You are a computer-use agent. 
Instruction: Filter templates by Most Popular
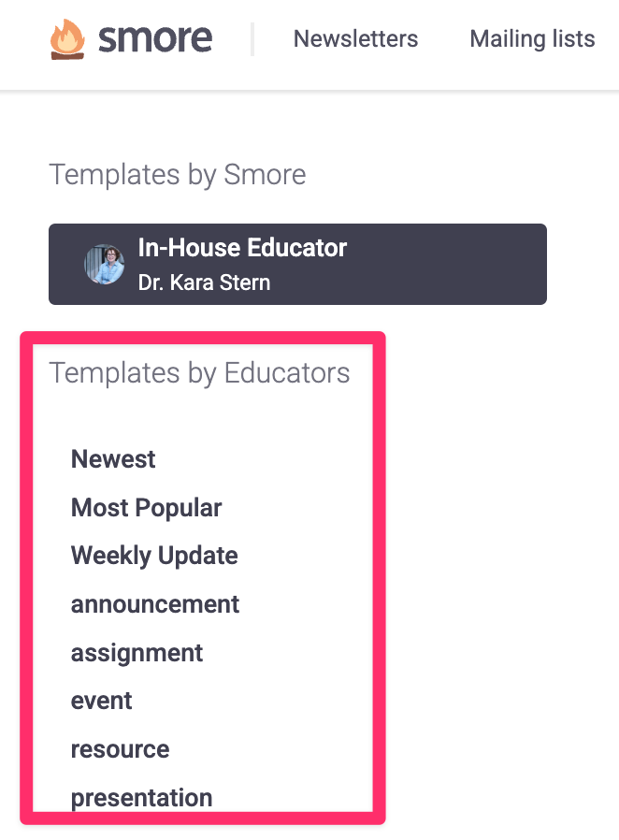click(x=146, y=508)
